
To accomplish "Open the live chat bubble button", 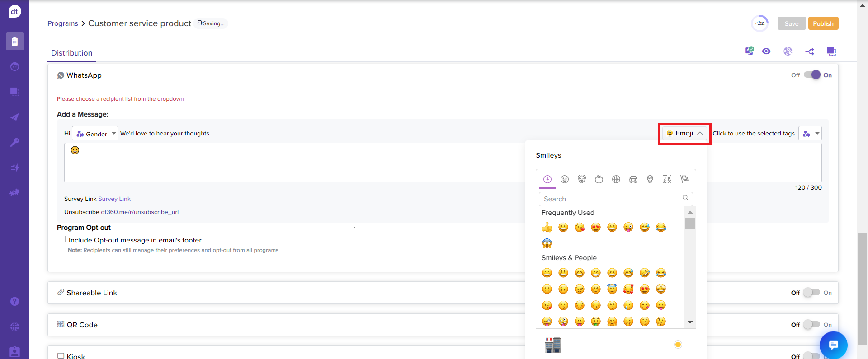I will 833,345.
